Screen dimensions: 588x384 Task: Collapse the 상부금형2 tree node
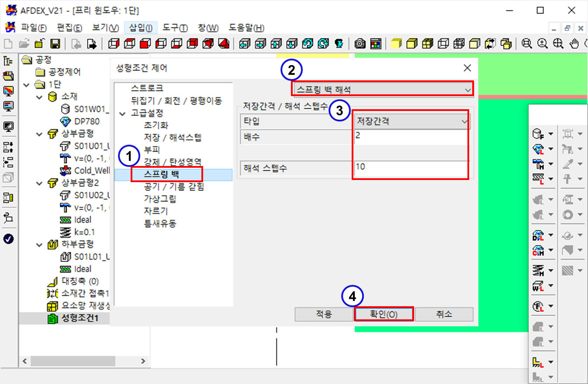[41, 183]
